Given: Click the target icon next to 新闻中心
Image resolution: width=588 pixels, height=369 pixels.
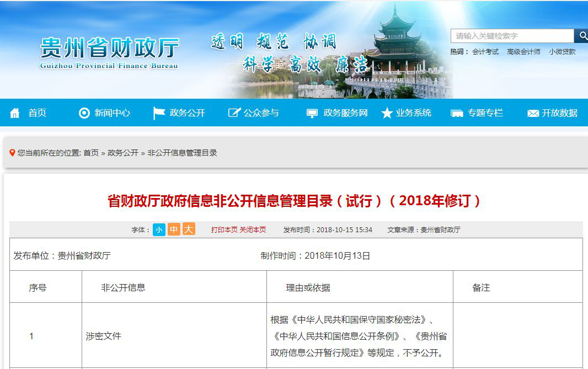Looking at the screenshot, I should point(84,113).
